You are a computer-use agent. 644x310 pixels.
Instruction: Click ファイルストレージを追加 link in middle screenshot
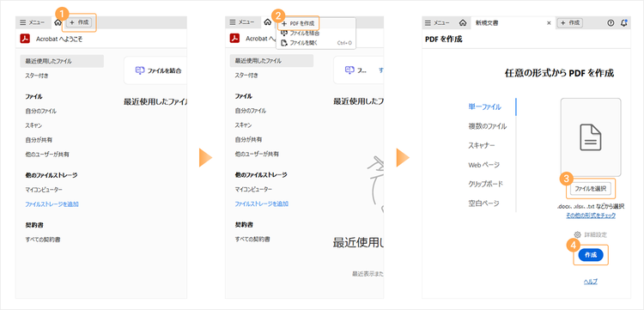pyautogui.click(x=262, y=204)
